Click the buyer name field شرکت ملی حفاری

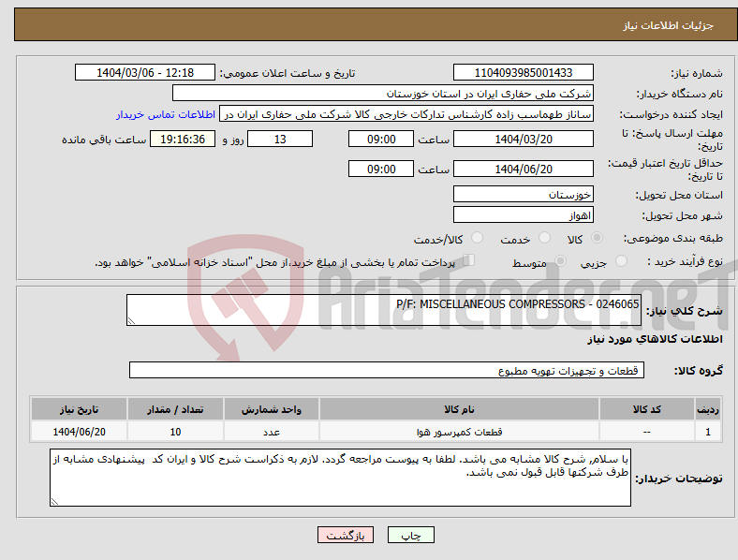[x=383, y=93]
